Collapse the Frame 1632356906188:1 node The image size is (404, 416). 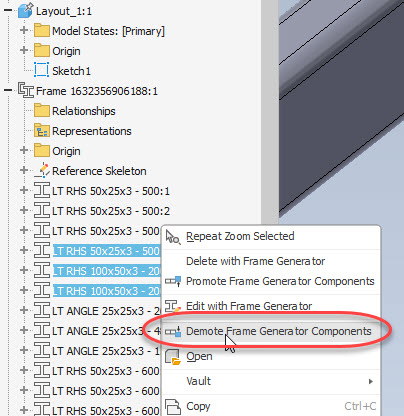coord(8,90)
